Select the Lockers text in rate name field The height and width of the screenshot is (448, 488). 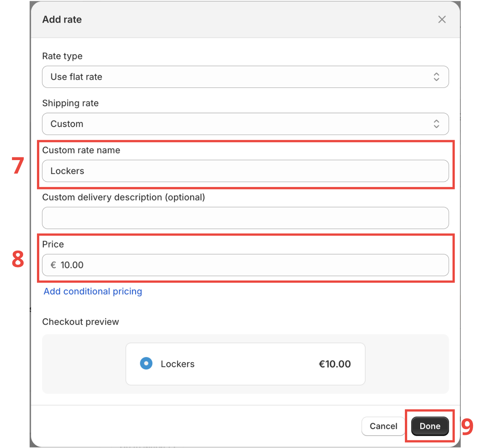tap(67, 171)
